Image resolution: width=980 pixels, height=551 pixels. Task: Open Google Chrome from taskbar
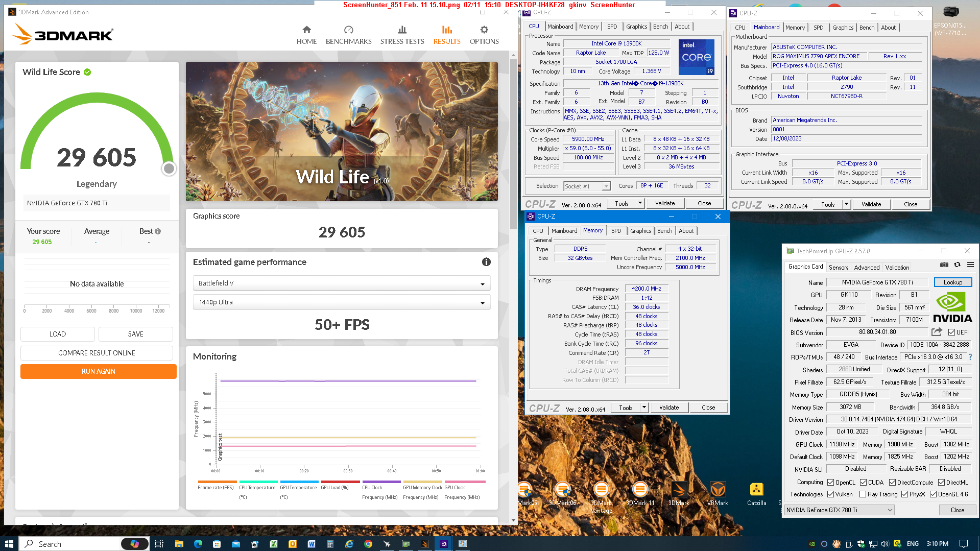point(368,544)
